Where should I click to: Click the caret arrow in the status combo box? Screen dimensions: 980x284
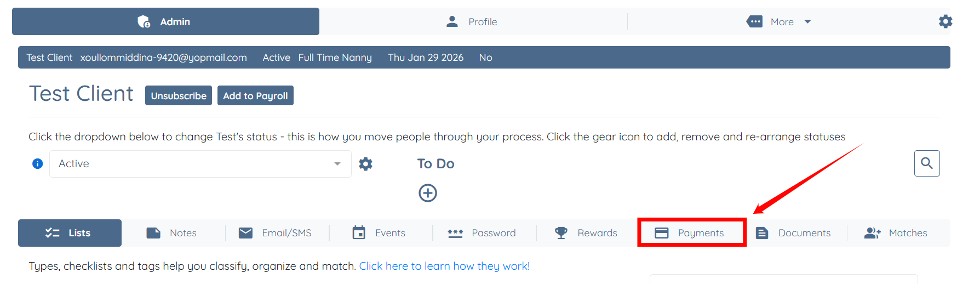(x=337, y=164)
